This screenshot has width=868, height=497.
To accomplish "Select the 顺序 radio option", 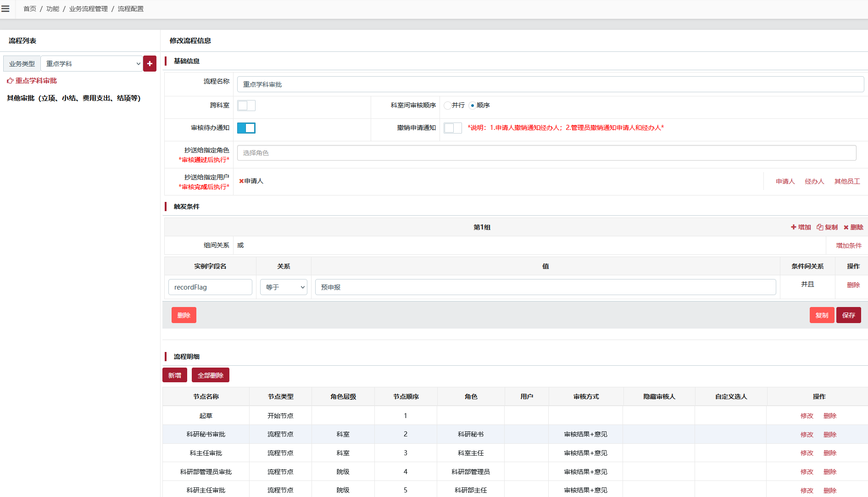I will point(472,106).
